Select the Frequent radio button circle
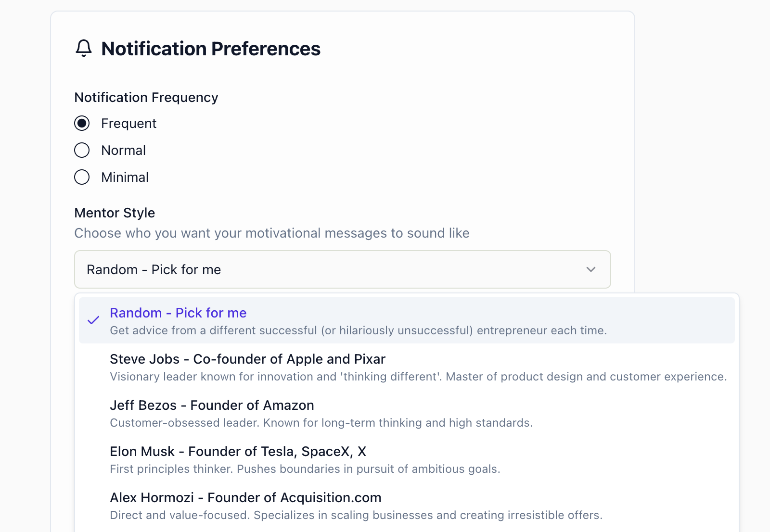770x532 pixels. point(82,124)
